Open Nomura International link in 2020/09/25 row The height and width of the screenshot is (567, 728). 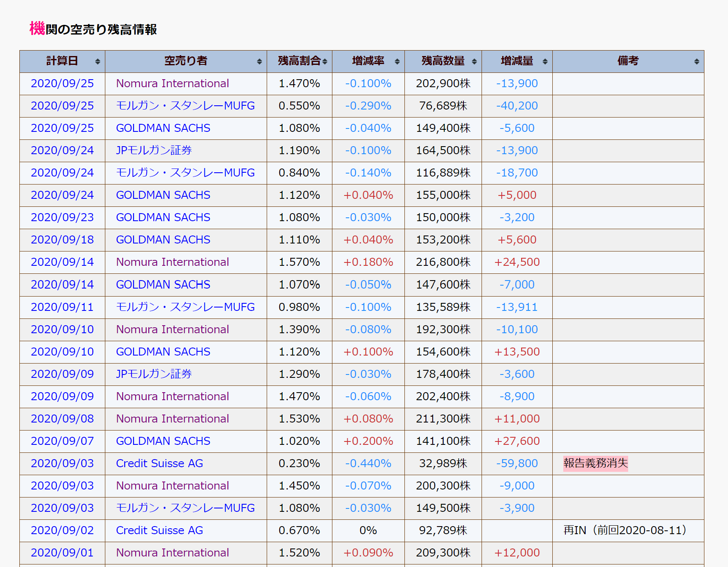[x=172, y=83]
